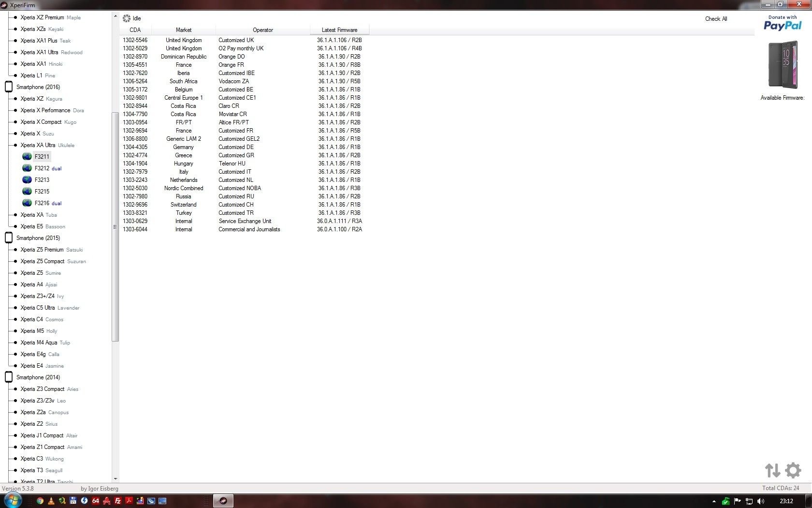The image size is (812, 508).
Task: Click Show desktop button at taskbar end
Action: (x=809, y=501)
